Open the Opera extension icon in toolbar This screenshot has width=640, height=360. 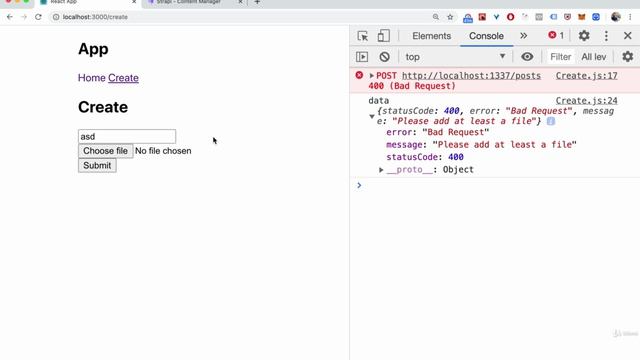pyautogui.click(x=510, y=17)
